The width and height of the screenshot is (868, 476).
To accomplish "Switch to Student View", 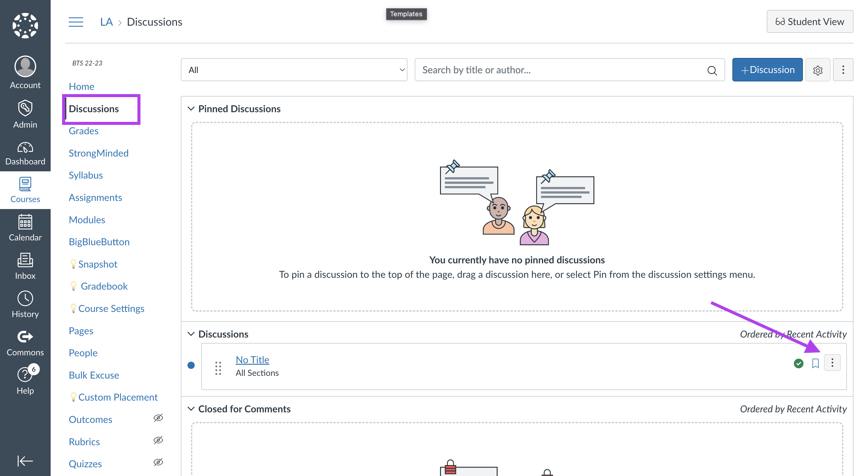I will (x=810, y=22).
